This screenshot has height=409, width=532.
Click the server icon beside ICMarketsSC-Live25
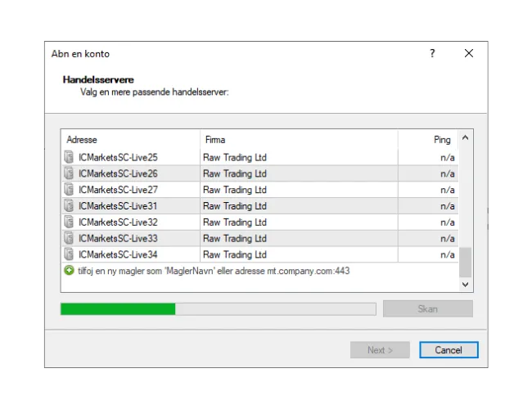coord(69,157)
